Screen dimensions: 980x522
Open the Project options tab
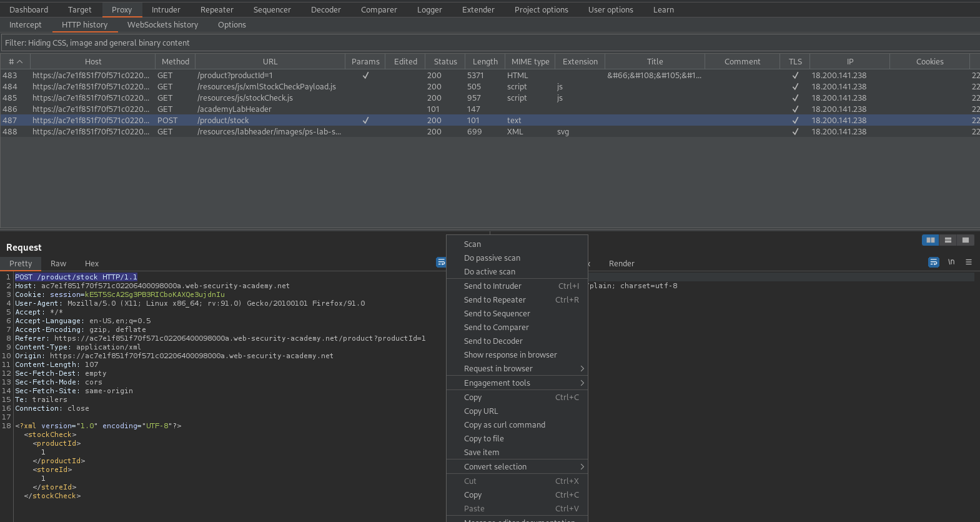point(542,9)
